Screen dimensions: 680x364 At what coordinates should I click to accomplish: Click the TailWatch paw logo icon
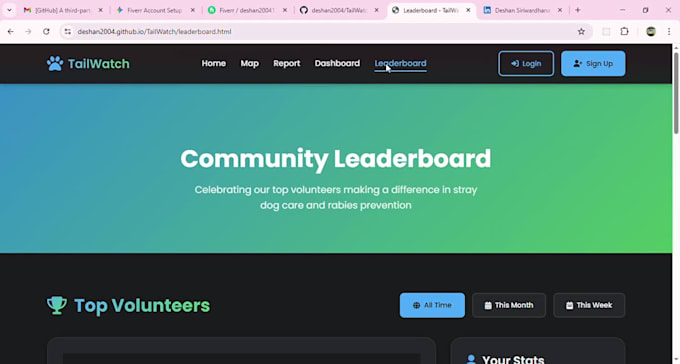click(55, 64)
